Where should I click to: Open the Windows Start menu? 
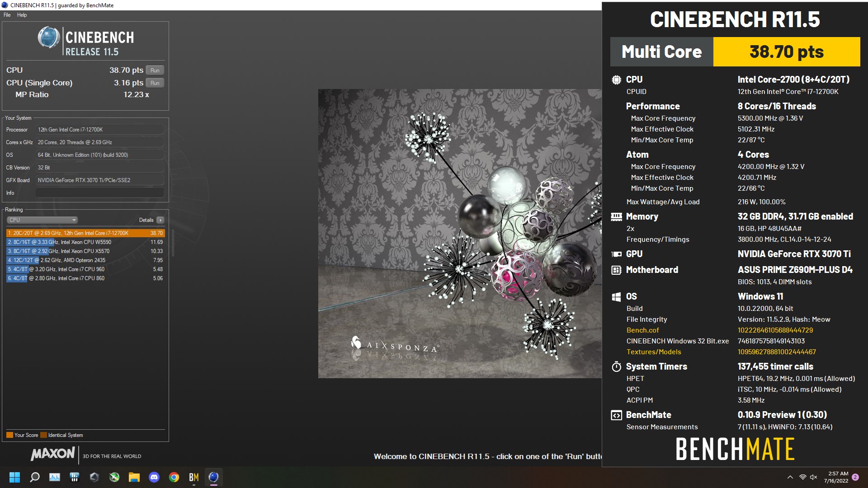click(15, 477)
